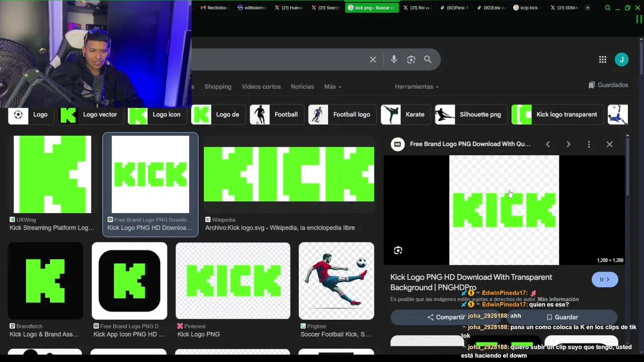This screenshot has width=644, height=362.
Task: Switch to the editsdemro browser tab
Action: coord(252,8)
